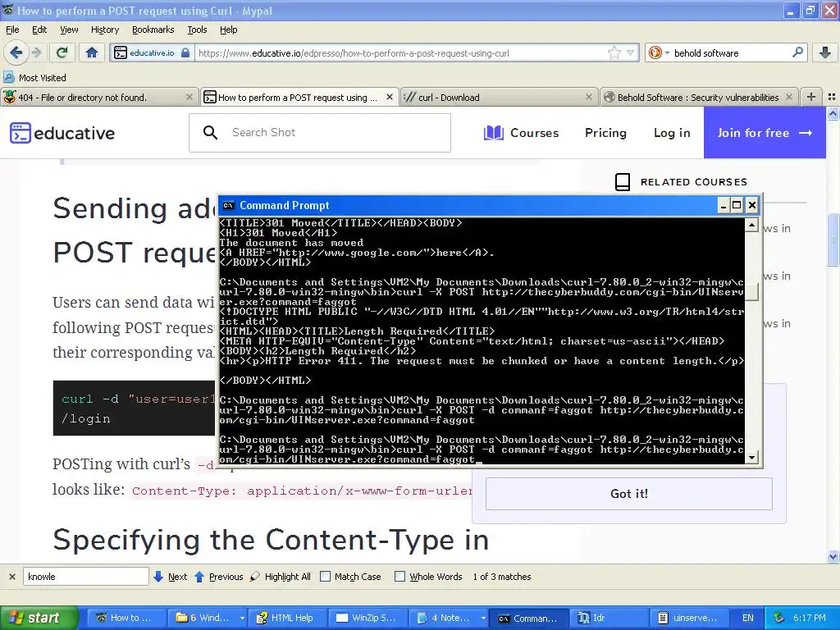Enable Match Case checkbox
Image resolution: width=840 pixels, height=630 pixels.
click(325, 577)
